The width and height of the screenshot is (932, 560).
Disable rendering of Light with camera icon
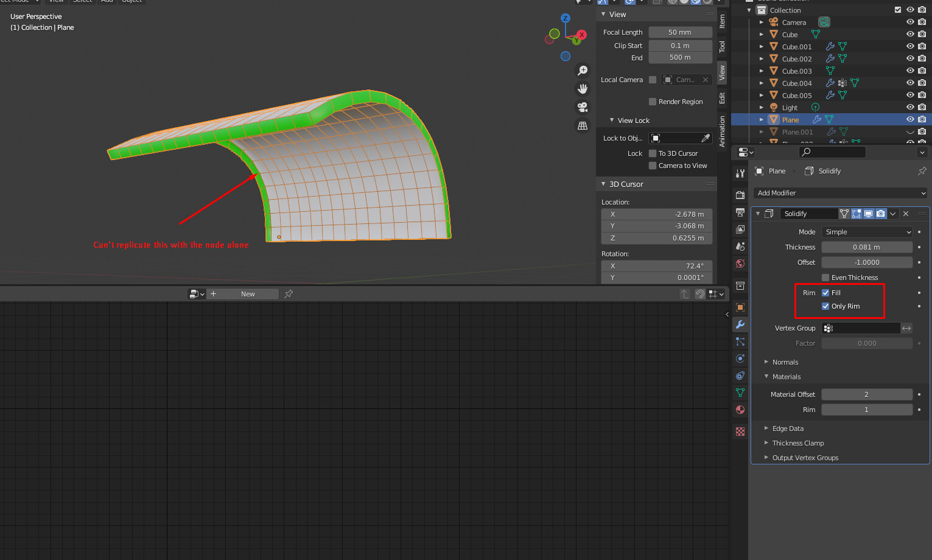click(922, 107)
